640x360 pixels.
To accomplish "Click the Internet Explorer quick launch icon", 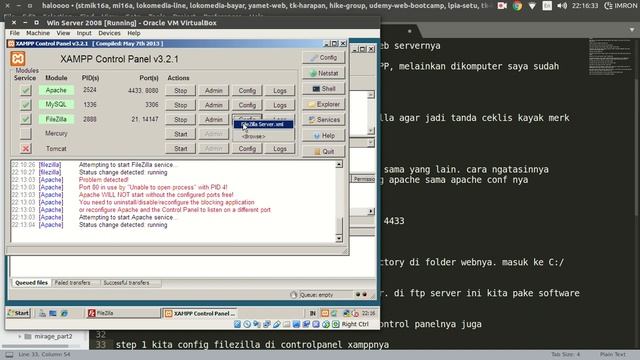I will click(64, 313).
